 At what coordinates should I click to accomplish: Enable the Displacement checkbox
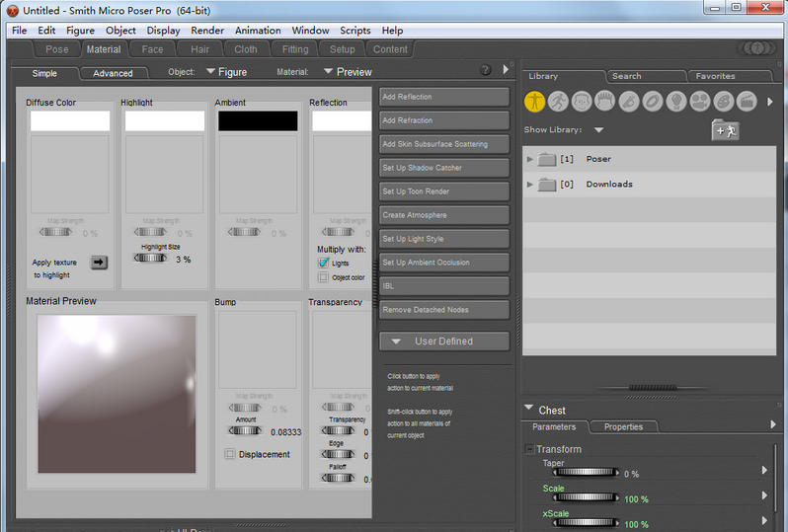point(230,454)
